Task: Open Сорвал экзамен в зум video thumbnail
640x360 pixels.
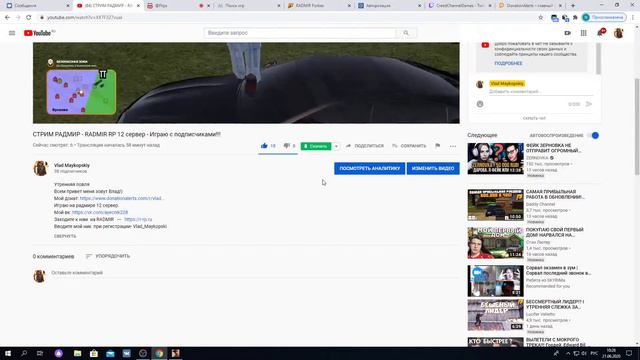Action: click(496, 281)
